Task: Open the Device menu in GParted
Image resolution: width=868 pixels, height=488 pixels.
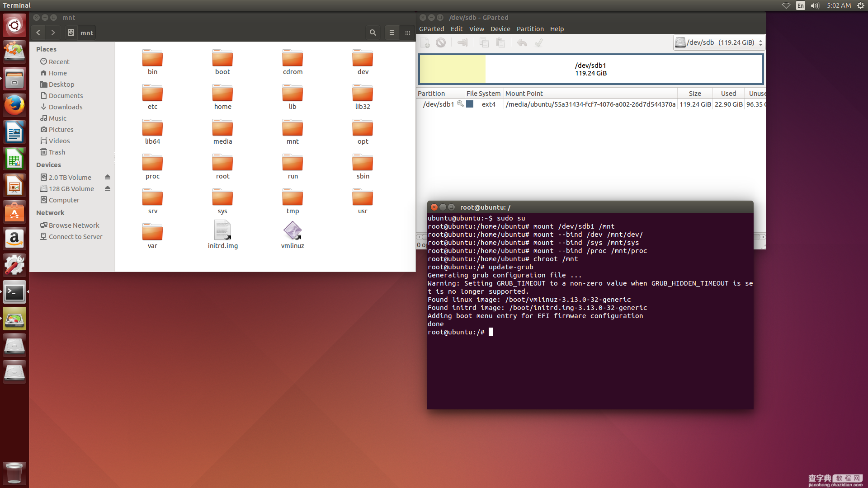Action: coord(499,28)
